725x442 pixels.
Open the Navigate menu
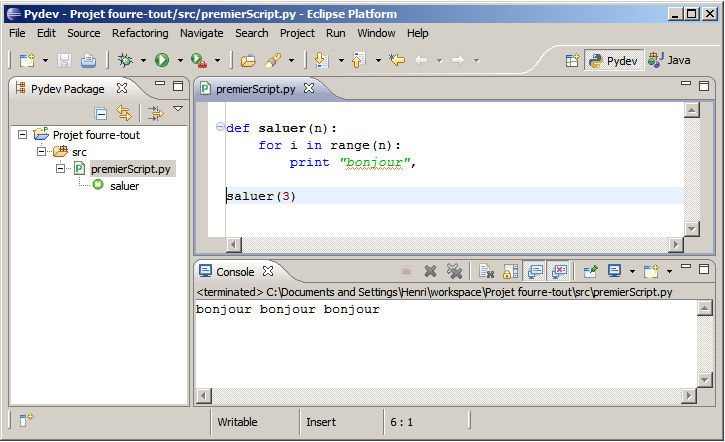(x=202, y=33)
